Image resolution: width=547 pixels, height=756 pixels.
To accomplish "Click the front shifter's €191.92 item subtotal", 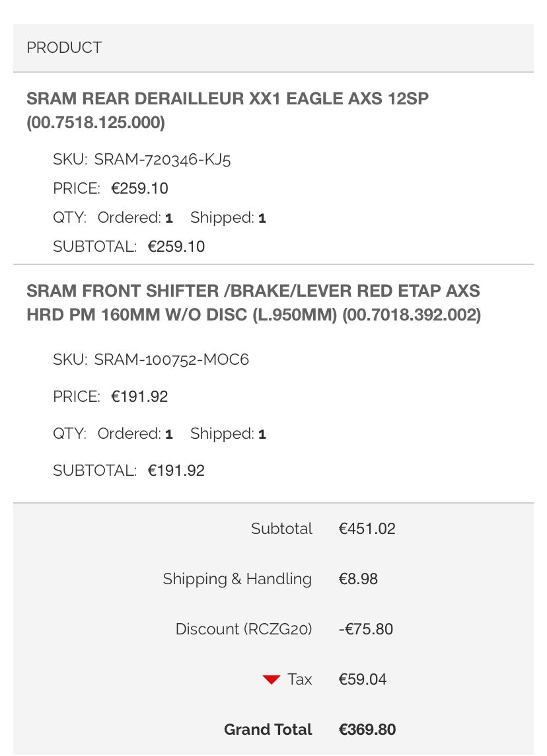I will (x=176, y=471).
